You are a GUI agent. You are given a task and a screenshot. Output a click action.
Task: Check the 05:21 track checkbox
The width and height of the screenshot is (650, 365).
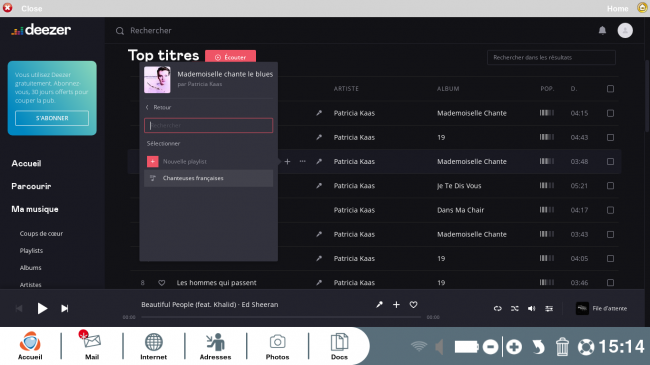[610, 186]
